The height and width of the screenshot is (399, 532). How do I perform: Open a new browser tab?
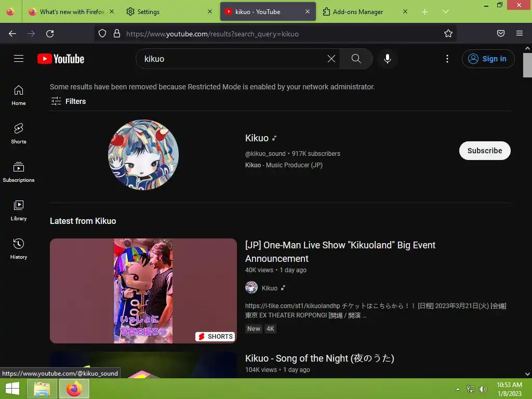[424, 12]
